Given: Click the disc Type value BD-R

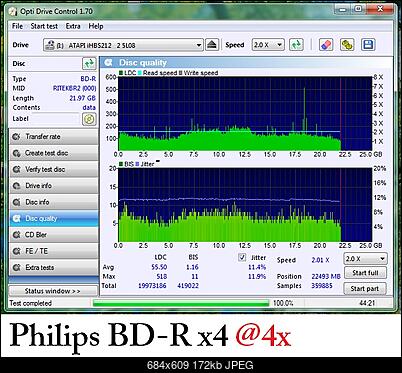Looking at the screenshot, I should 88,79.
